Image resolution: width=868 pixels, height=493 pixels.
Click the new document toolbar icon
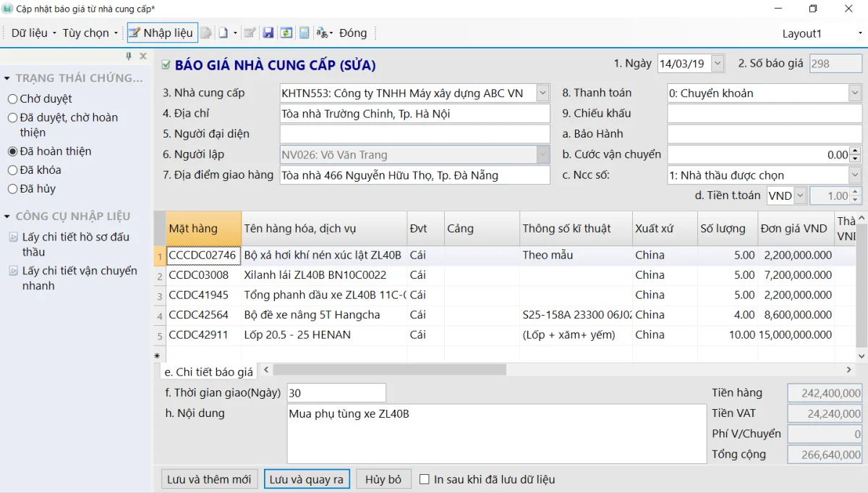tap(224, 33)
